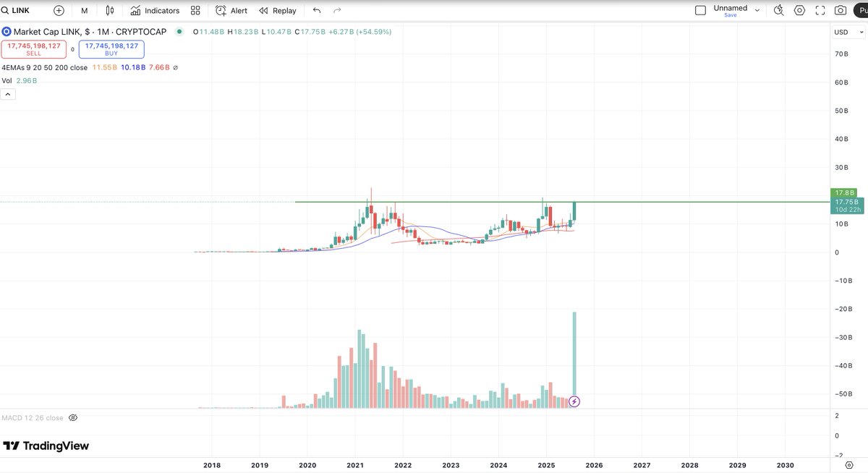The image size is (868, 473).
Task: Collapse the indicator legend with the chevron
Action: pyautogui.click(x=7, y=93)
